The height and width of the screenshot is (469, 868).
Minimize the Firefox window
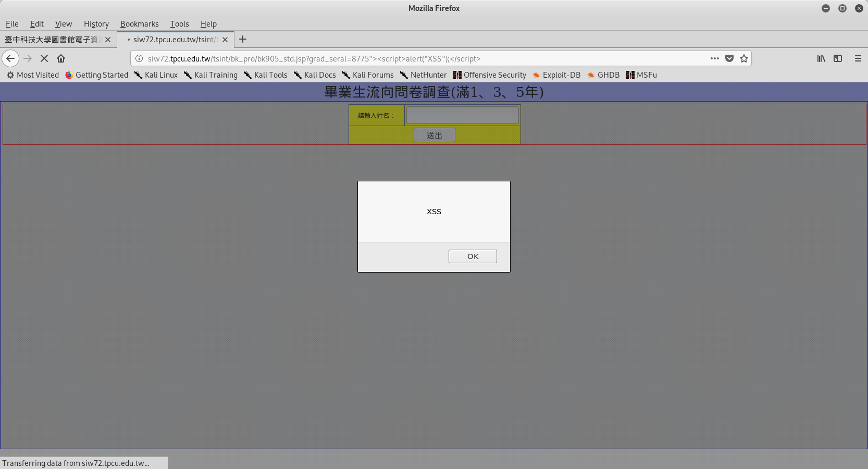click(x=826, y=8)
